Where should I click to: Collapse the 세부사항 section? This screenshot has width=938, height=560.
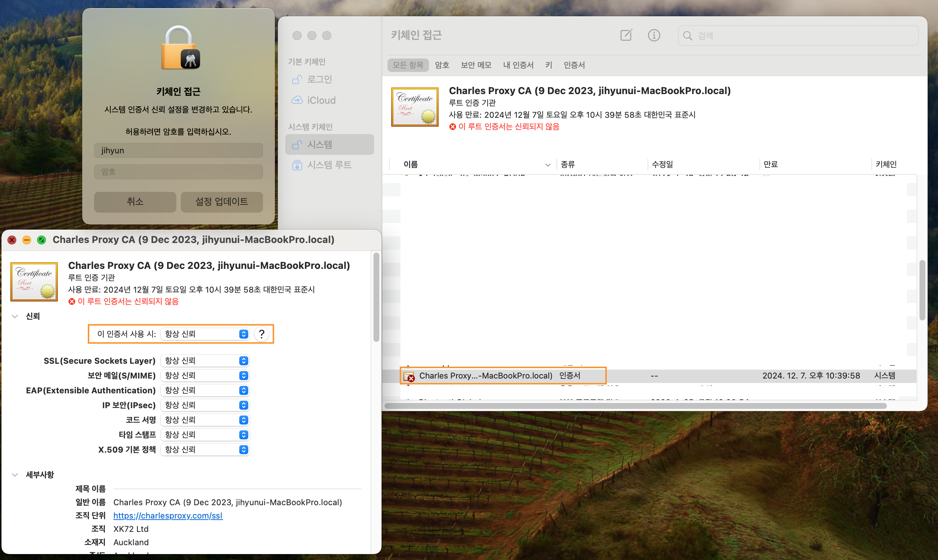click(15, 475)
